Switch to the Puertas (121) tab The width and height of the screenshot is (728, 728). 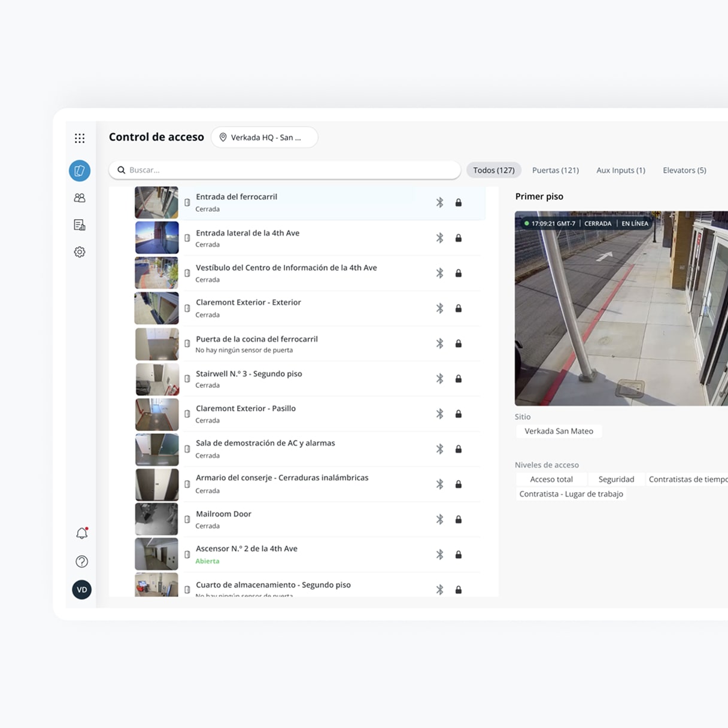point(556,170)
